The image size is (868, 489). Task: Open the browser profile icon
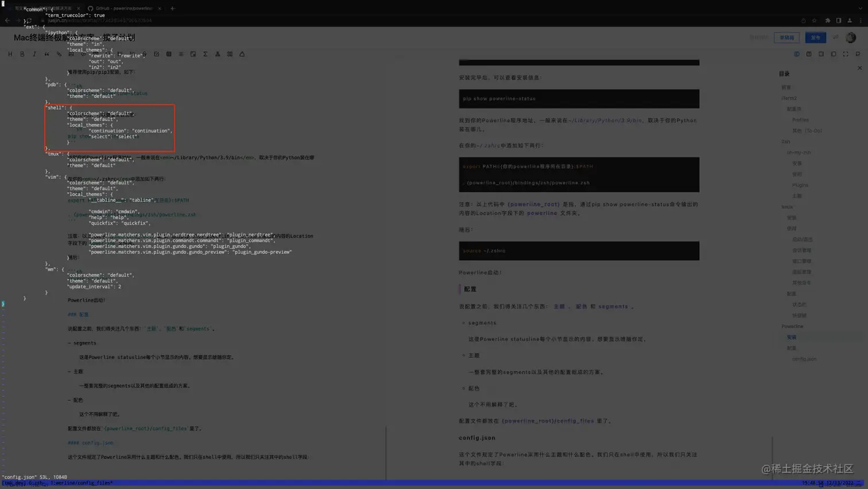[x=850, y=20]
